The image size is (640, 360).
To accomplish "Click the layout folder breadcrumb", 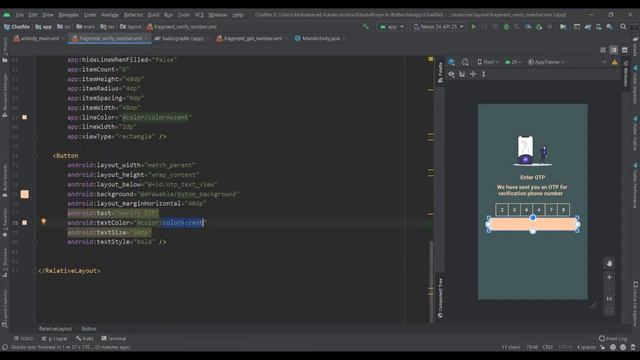I will point(131,27).
